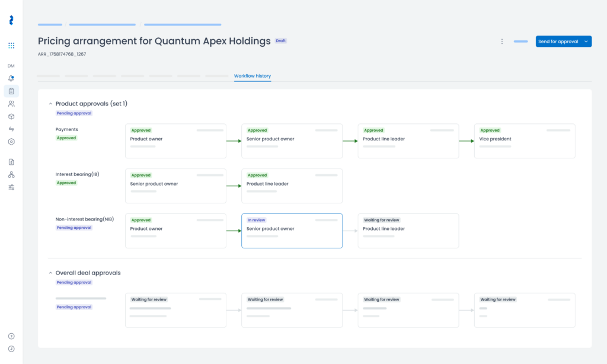Open the clipboard icon in the sidebar
Screen dimensions: 607x364
coord(11,91)
